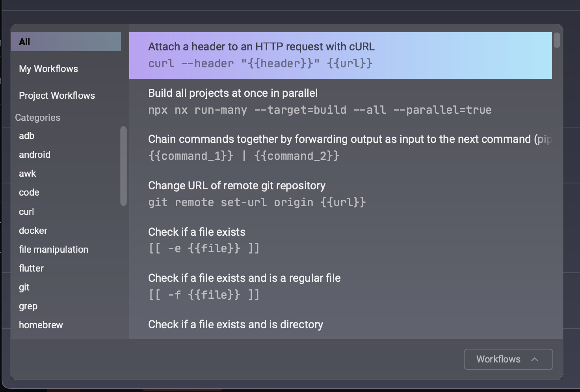Viewport: 580px width, 392px height.
Task: Select the homebrew category
Action: [x=41, y=325]
